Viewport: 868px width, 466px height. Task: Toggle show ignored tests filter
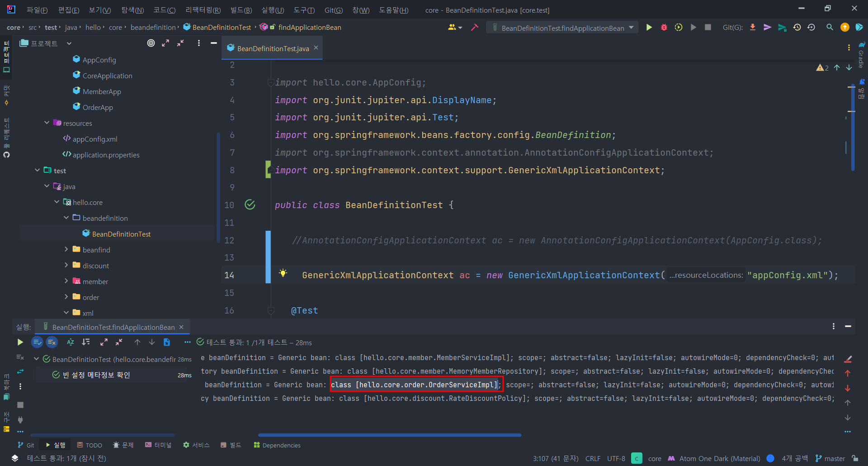tap(52, 342)
